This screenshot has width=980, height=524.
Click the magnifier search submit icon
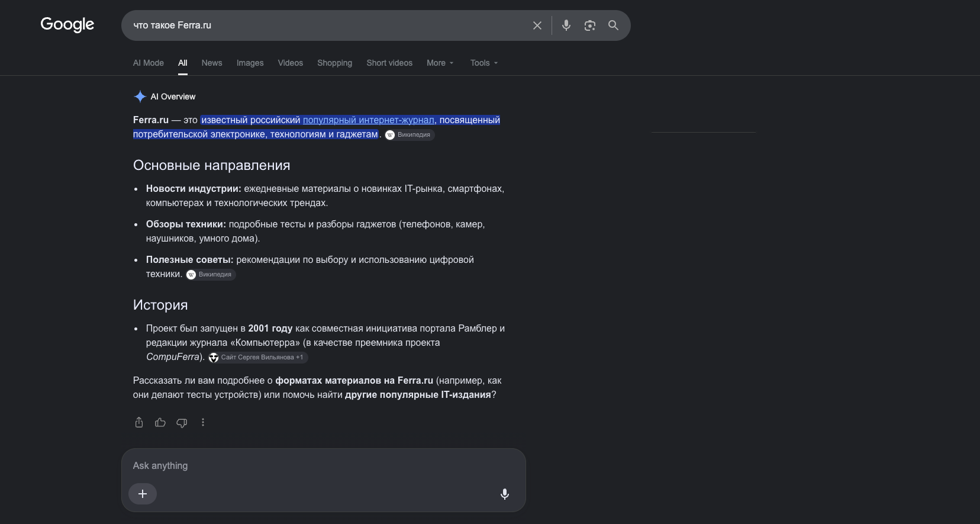tap(614, 25)
